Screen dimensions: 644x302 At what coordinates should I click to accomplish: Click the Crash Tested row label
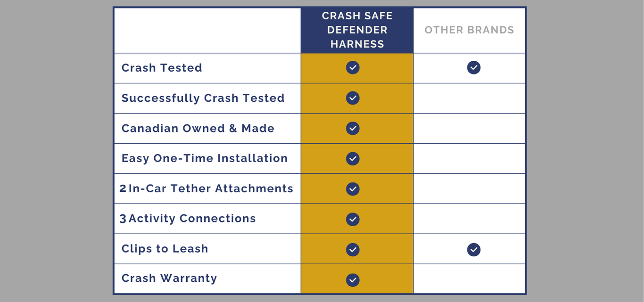pos(162,68)
